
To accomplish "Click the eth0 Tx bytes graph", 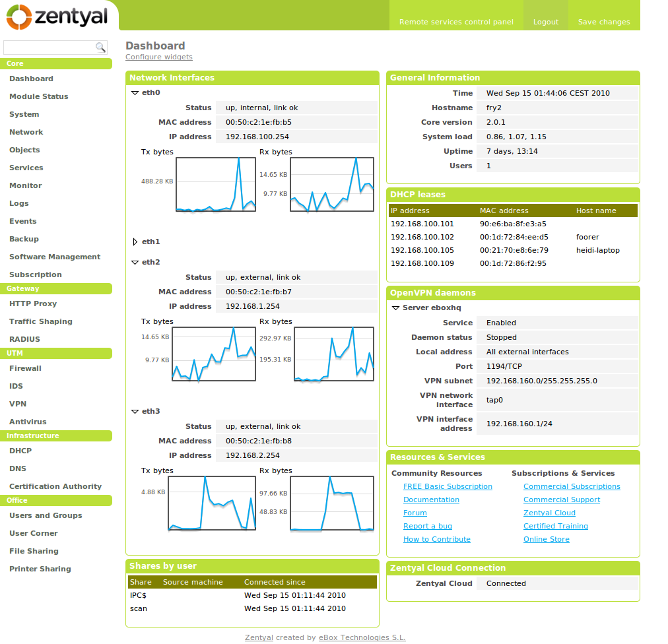I will coord(216,185).
